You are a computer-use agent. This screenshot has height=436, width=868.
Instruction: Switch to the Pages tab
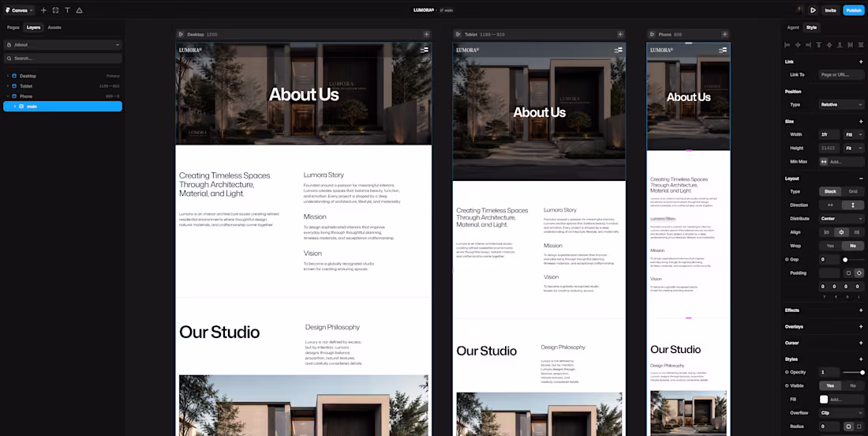point(13,27)
